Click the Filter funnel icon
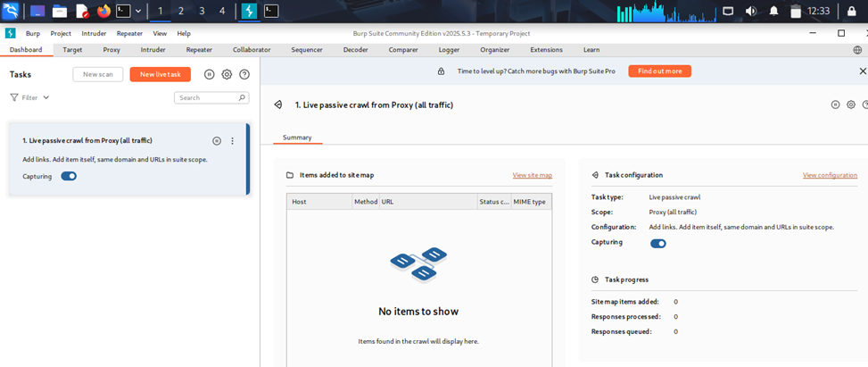Viewport: 868px width, 367px height. click(14, 97)
